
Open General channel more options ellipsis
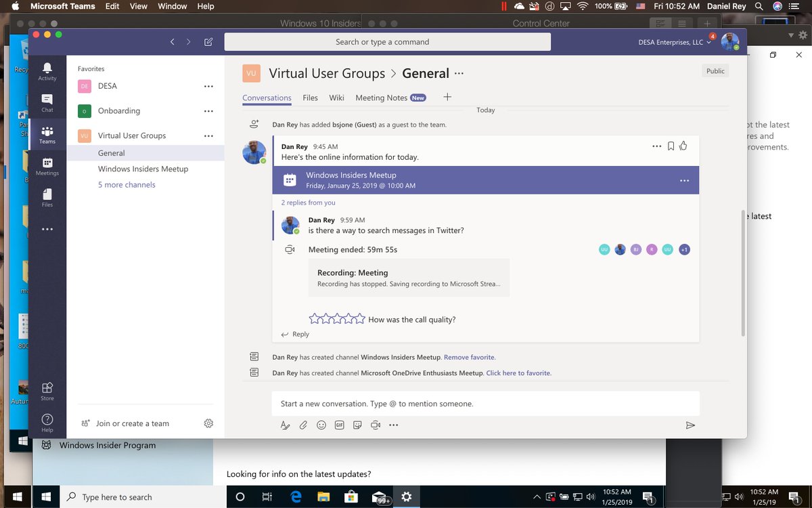459,73
